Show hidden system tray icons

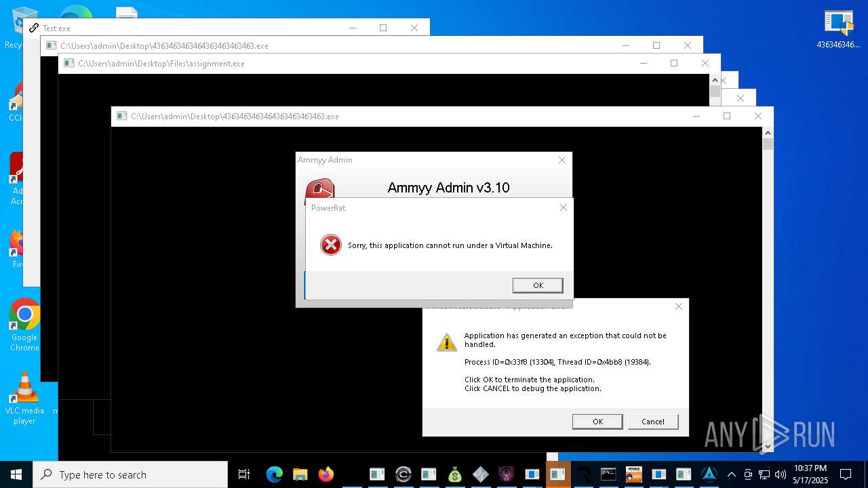tap(732, 474)
